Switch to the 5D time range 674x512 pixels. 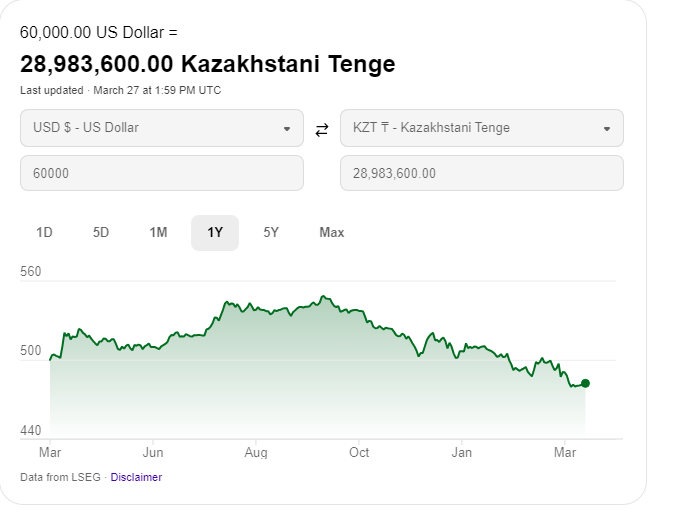101,233
